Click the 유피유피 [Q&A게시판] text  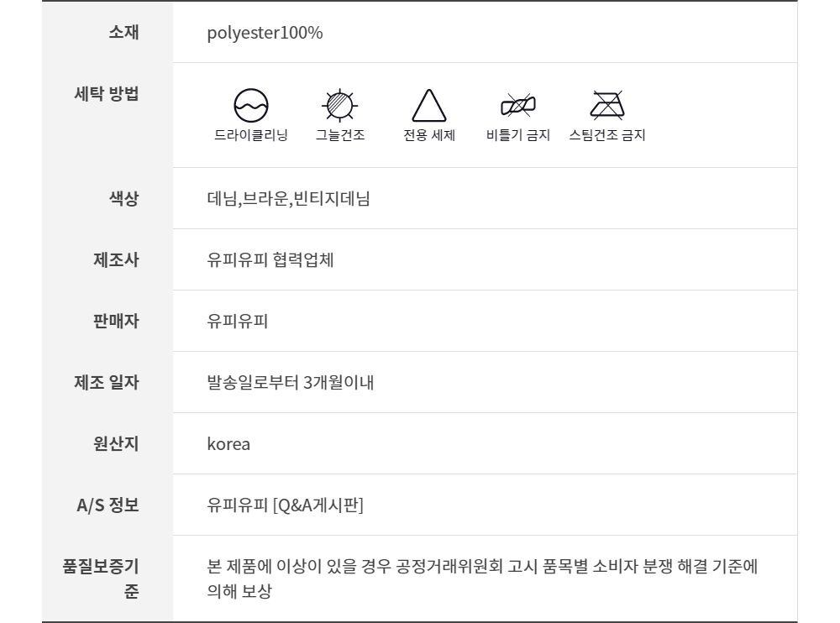tap(285, 505)
